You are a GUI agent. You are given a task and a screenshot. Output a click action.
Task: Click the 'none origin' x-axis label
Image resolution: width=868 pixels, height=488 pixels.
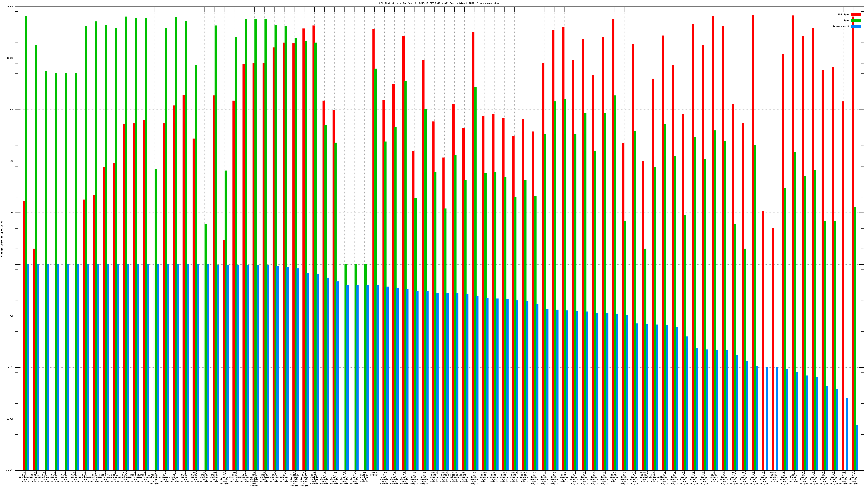pyautogui.click(x=374, y=474)
